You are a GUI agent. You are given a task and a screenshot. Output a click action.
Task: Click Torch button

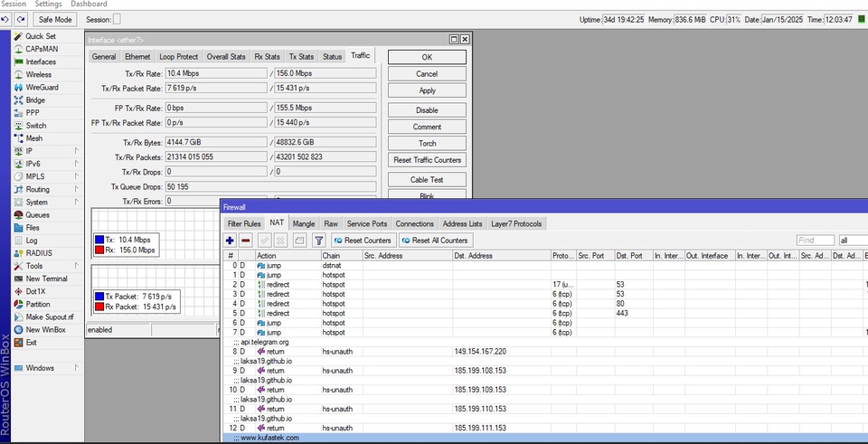click(427, 144)
